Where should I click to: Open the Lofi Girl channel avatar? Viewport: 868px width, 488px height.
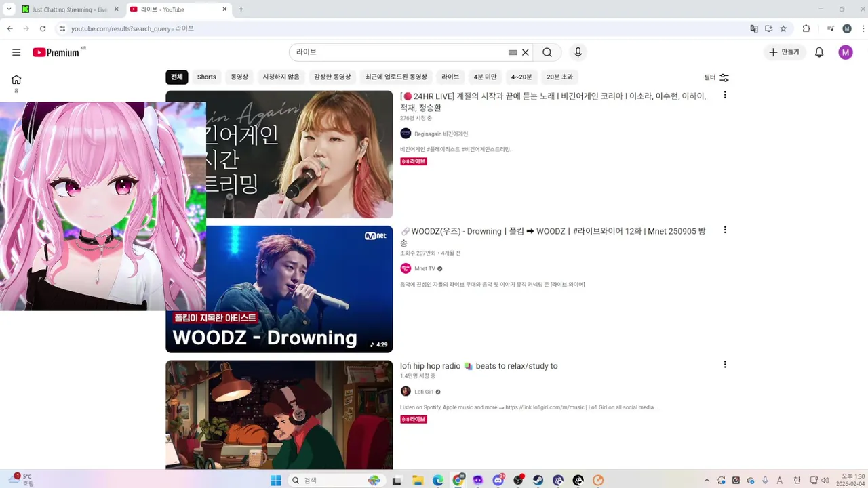406,391
